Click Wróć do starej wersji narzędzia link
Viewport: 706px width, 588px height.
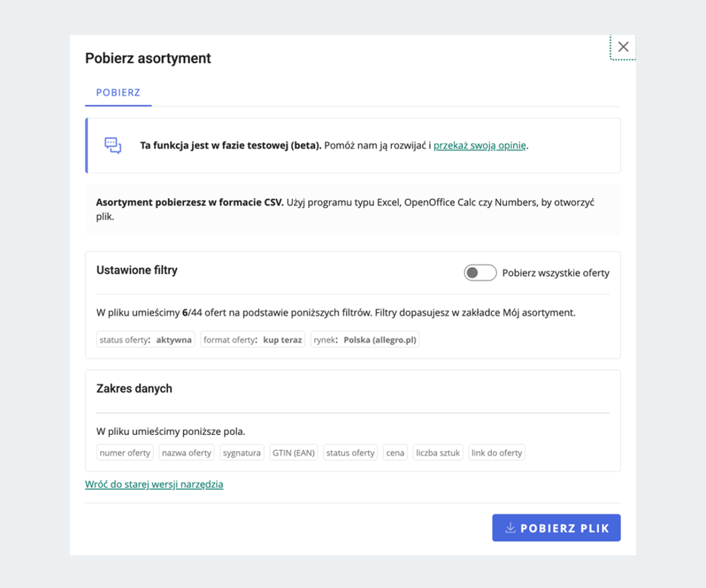click(x=154, y=484)
